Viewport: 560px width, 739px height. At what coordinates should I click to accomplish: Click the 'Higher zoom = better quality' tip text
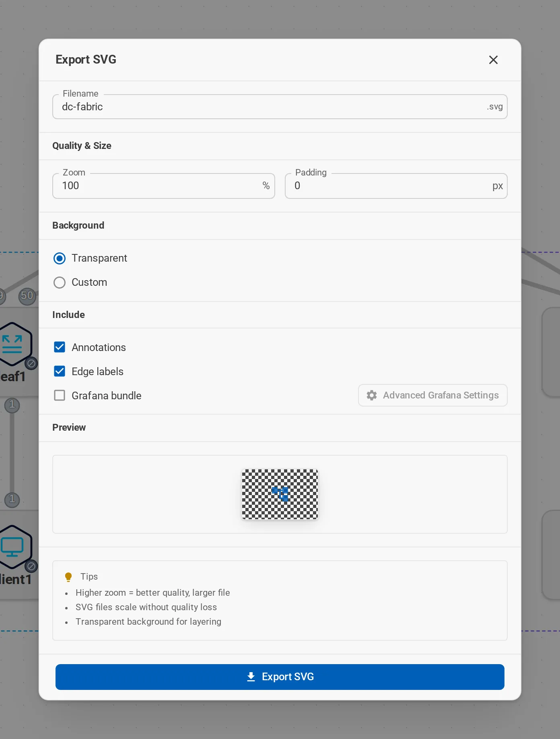tap(152, 592)
